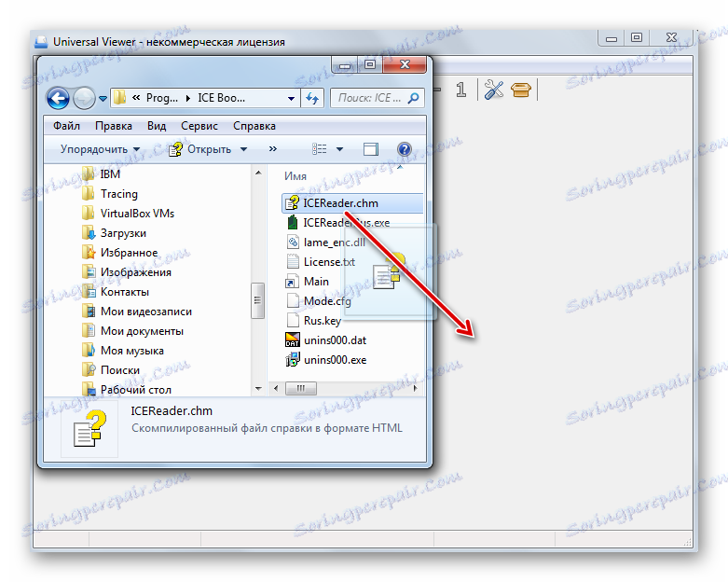
Task: Open the Мои видеозаписи folder
Action: [x=137, y=312]
